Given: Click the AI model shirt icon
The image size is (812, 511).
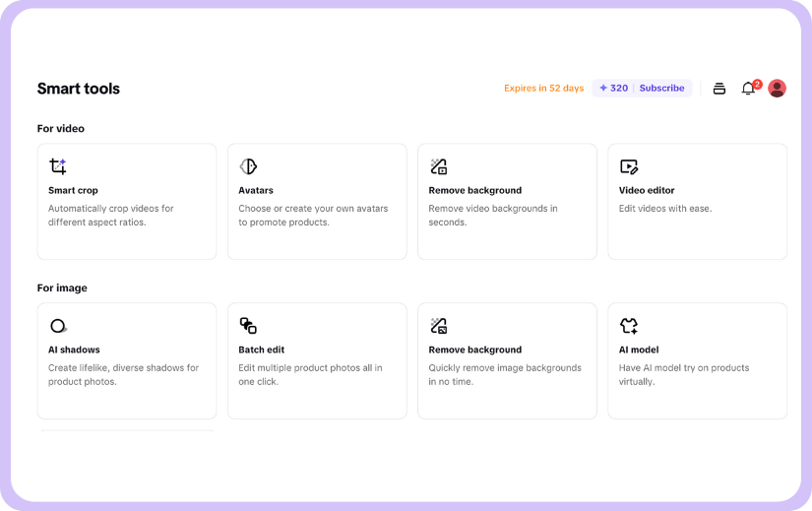Looking at the screenshot, I should [x=629, y=326].
